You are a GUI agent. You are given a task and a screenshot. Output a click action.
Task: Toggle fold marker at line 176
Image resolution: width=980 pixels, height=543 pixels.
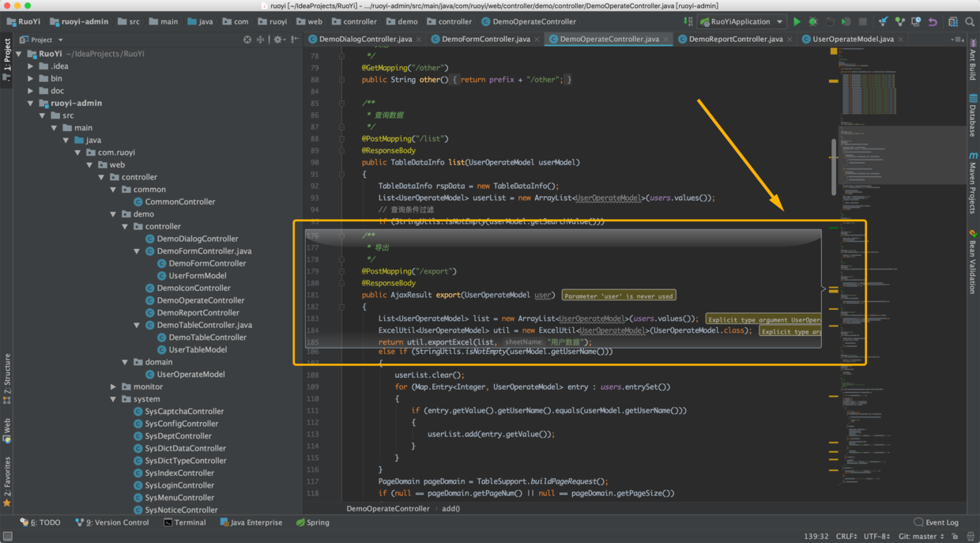[x=341, y=236]
